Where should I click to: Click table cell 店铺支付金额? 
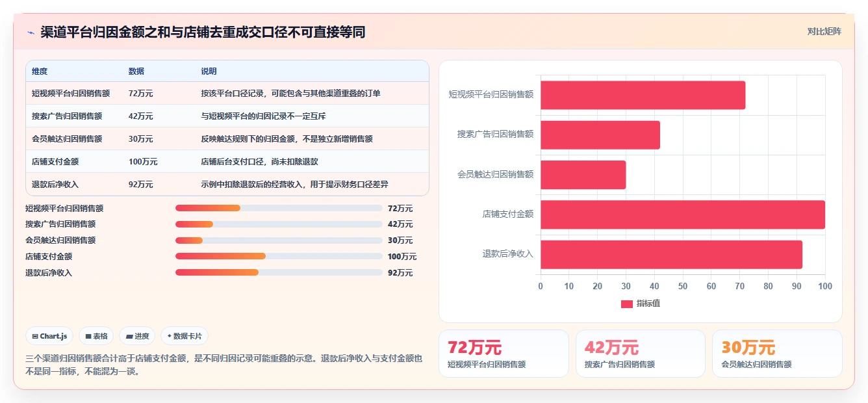(x=55, y=162)
